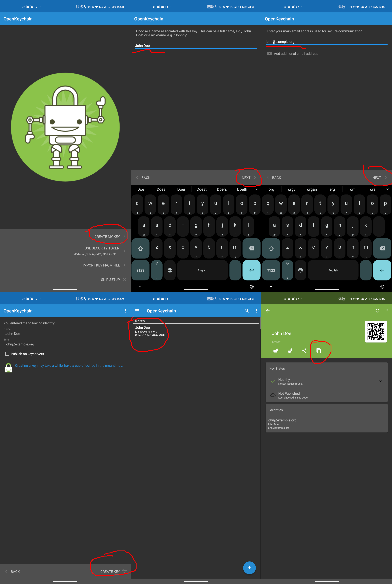
Task: Copy the key fingerprint with the circled copy icon
Action: click(x=319, y=351)
